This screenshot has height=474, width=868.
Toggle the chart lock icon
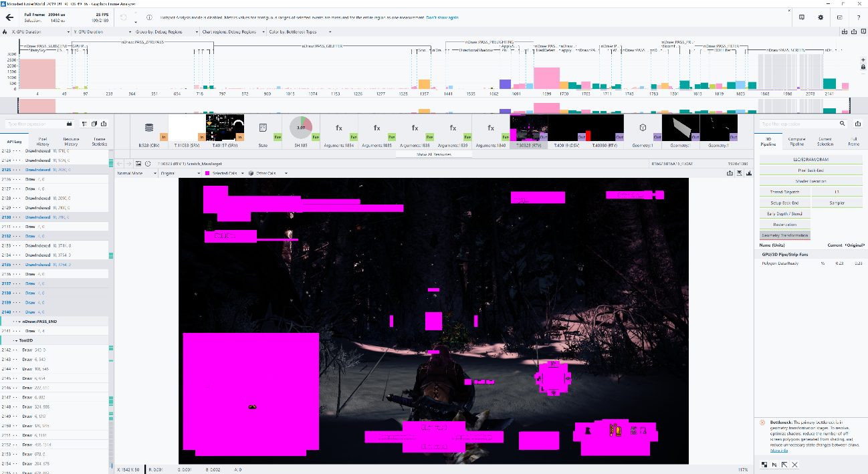[x=863, y=68]
